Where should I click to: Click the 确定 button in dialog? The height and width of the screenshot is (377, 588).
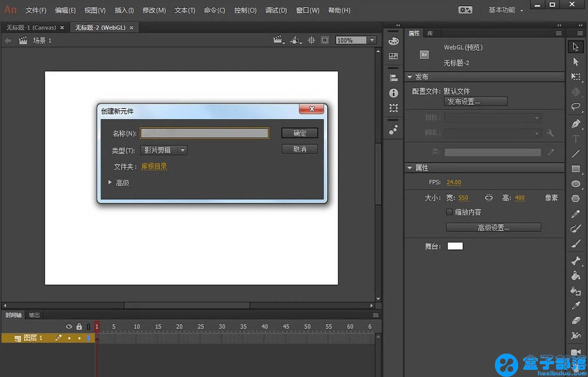(299, 133)
